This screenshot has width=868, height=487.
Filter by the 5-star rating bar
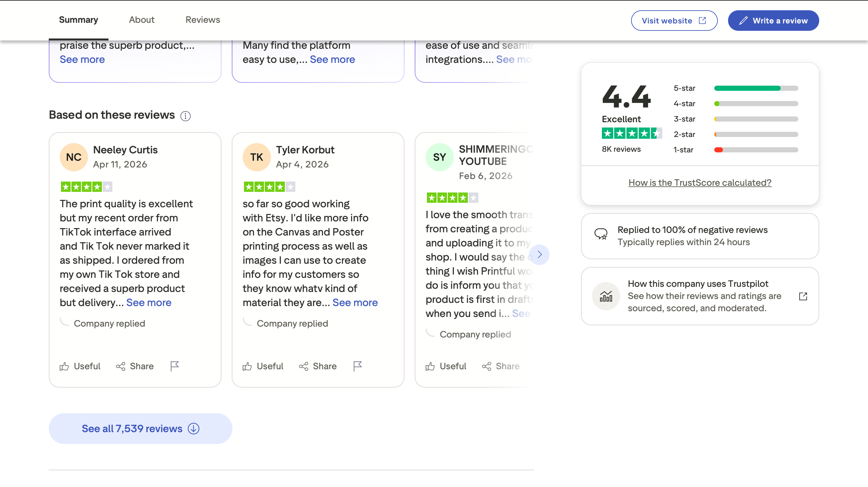(756, 88)
